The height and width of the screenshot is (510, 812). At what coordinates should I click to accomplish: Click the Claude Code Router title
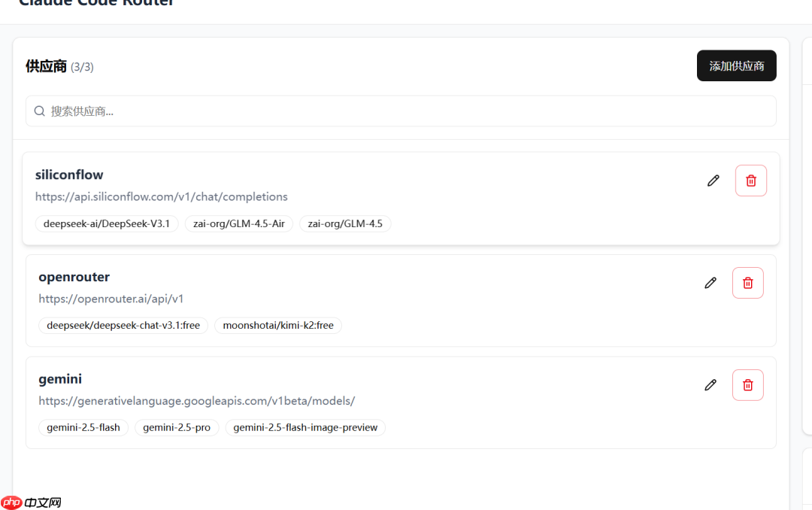pyautogui.click(x=96, y=5)
